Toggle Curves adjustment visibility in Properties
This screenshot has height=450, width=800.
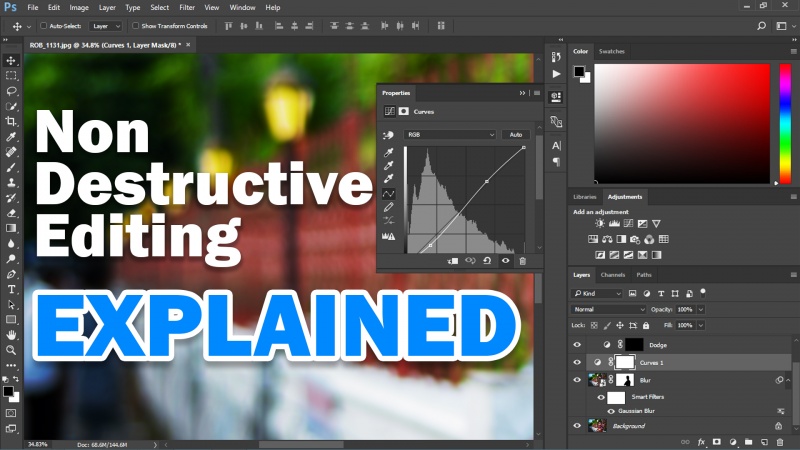pyautogui.click(x=505, y=261)
